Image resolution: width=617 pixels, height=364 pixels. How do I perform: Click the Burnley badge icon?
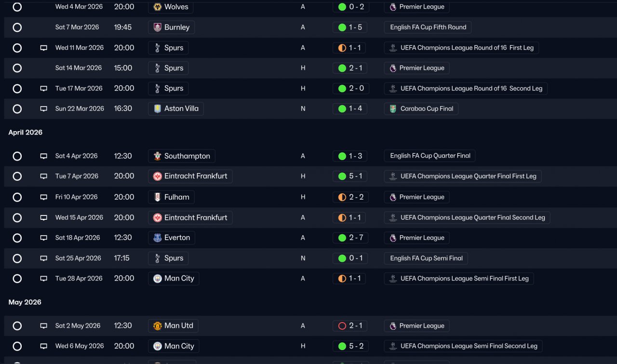point(157,27)
